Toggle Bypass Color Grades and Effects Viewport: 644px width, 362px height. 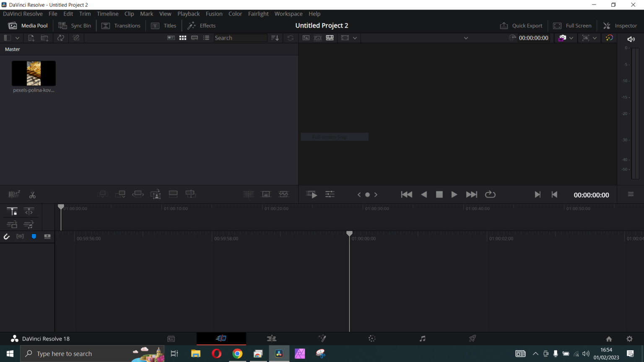pyautogui.click(x=609, y=38)
